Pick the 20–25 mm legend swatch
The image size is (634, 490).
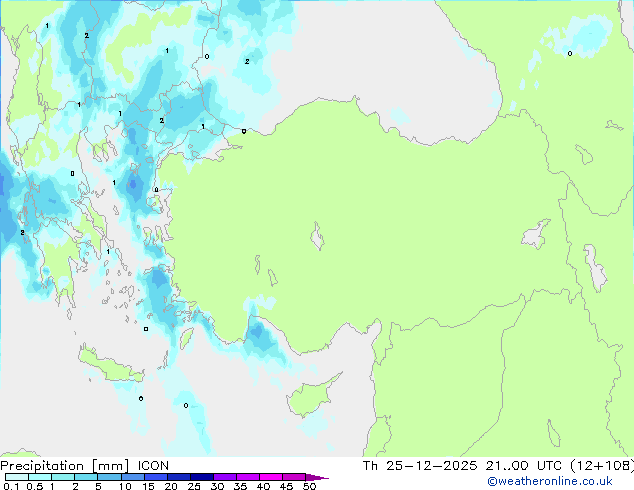pos(179,477)
